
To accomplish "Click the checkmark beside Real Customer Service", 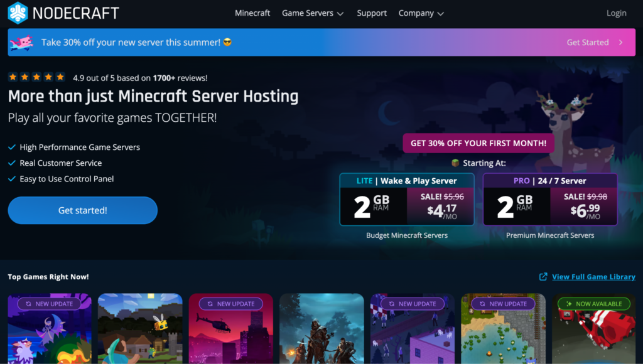I will pos(12,163).
